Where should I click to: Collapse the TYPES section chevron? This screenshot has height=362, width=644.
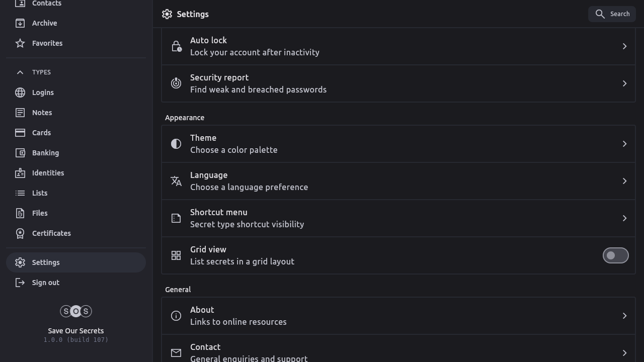(x=20, y=72)
